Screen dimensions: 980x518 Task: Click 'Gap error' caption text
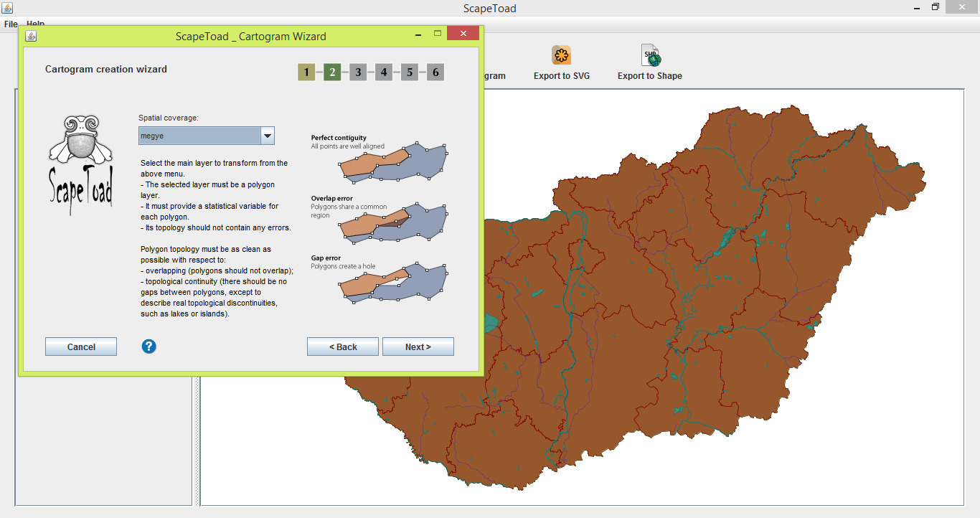(326, 258)
